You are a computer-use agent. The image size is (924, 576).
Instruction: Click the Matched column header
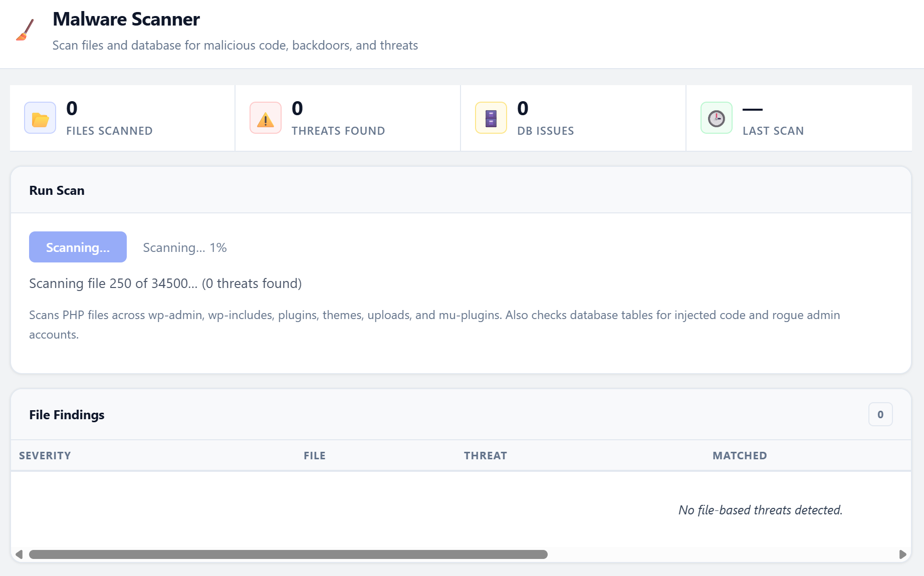(x=739, y=455)
